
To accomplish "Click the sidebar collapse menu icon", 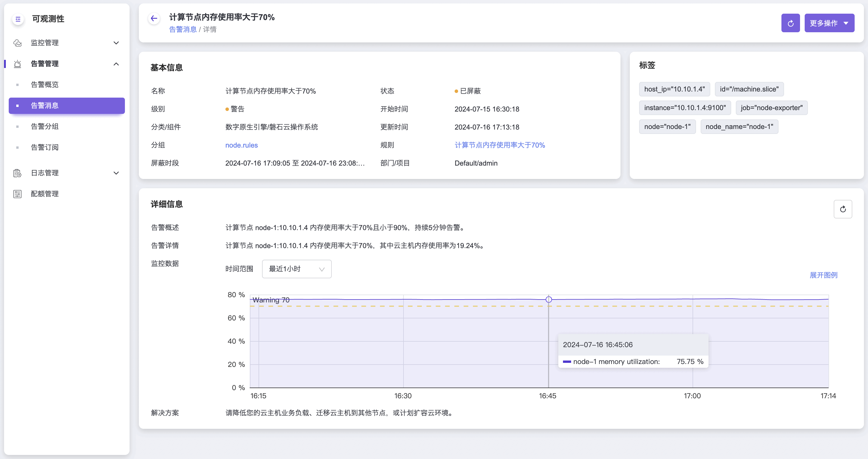I will coord(18,19).
